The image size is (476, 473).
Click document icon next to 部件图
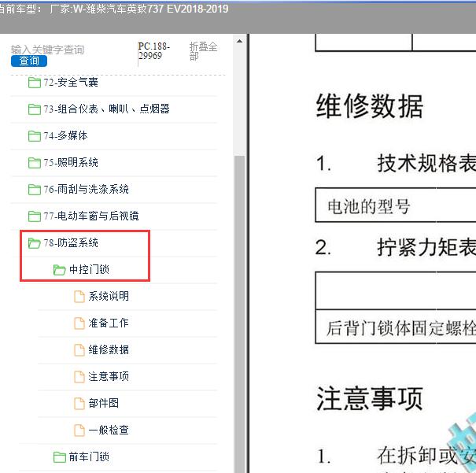79,403
